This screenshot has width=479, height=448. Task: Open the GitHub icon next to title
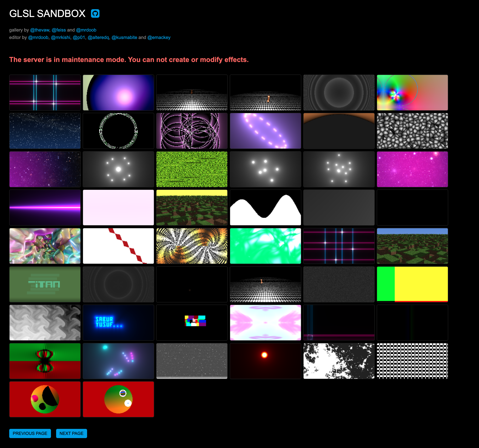coord(95,13)
